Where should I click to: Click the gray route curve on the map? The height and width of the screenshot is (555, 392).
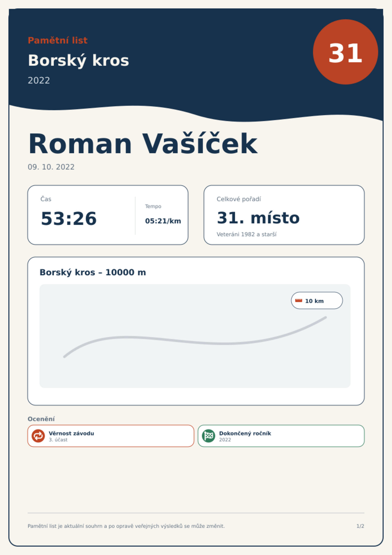195,341
